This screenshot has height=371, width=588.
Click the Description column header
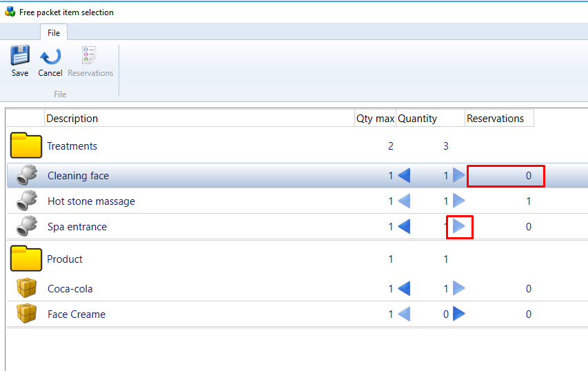tap(199, 118)
